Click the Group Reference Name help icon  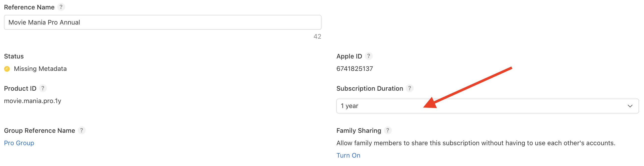pyautogui.click(x=81, y=130)
